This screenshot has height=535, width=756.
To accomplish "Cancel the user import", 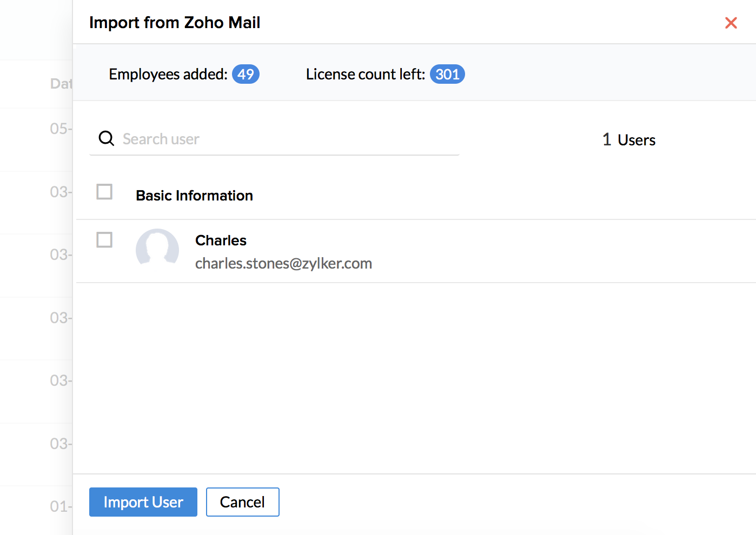I will click(x=242, y=502).
